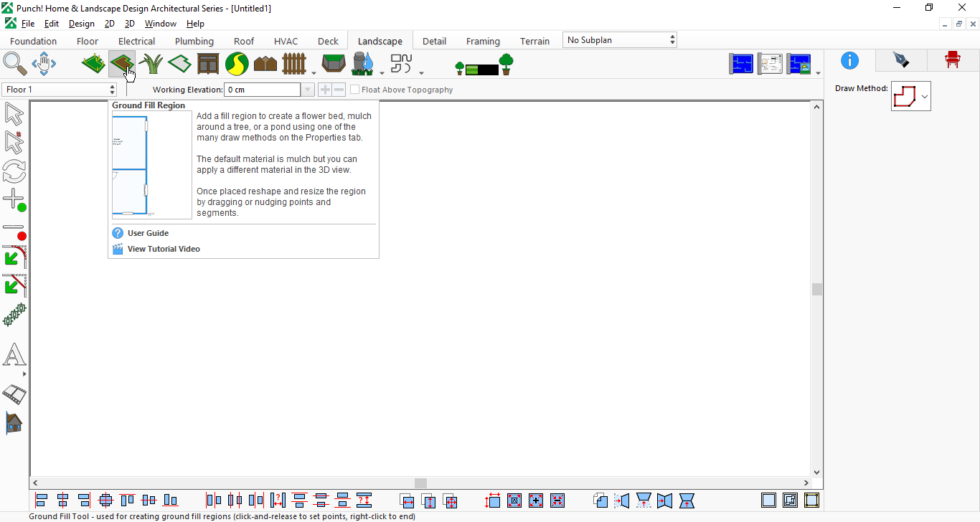Screen dimensions: 980x522
Task: Open the pen Properties tab
Action: tap(901, 60)
